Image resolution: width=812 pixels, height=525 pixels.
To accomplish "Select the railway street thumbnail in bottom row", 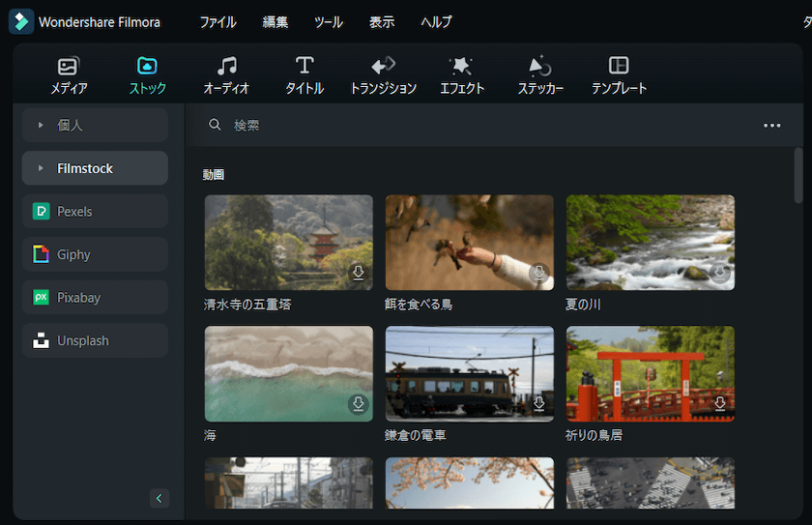I will click(x=288, y=482).
